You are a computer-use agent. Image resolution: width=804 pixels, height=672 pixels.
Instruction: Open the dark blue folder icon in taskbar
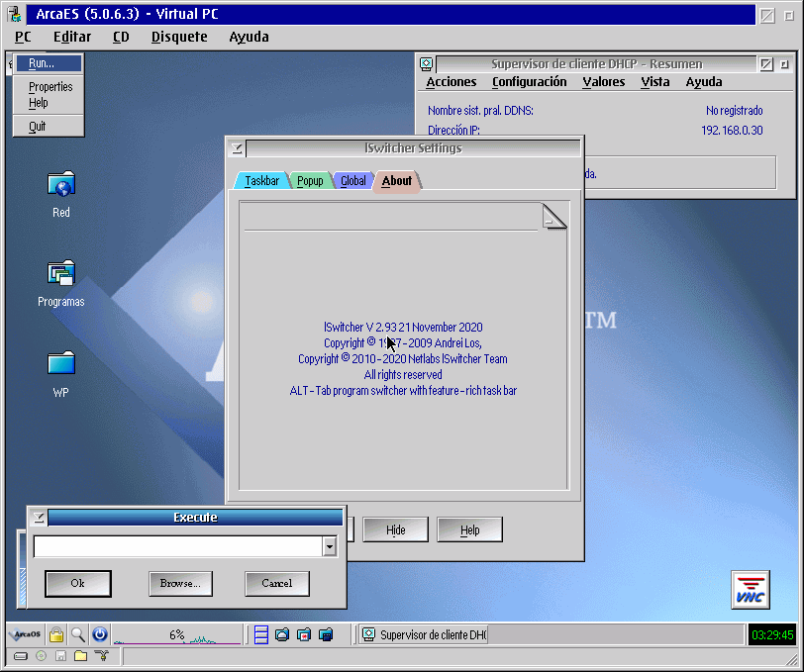click(x=326, y=634)
